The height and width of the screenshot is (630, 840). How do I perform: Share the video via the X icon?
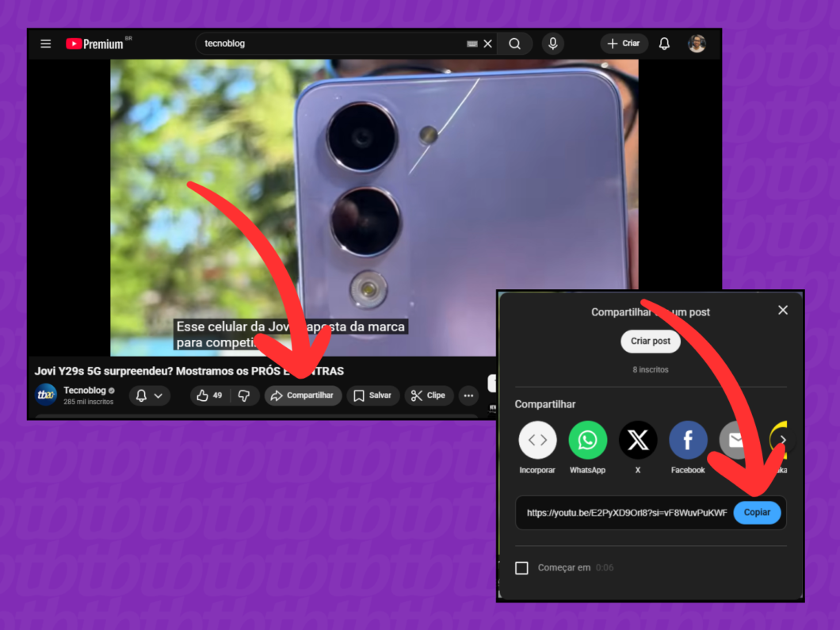638,440
